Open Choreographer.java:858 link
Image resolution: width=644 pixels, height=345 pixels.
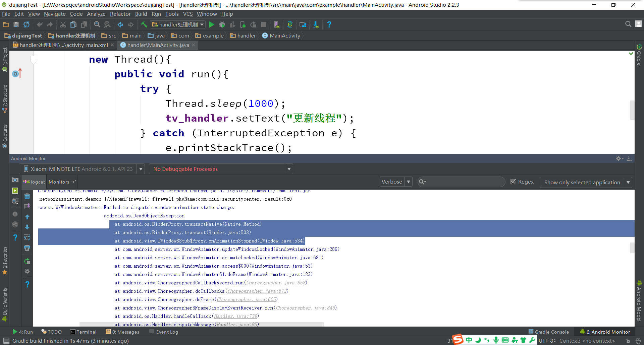pyautogui.click(x=276, y=283)
